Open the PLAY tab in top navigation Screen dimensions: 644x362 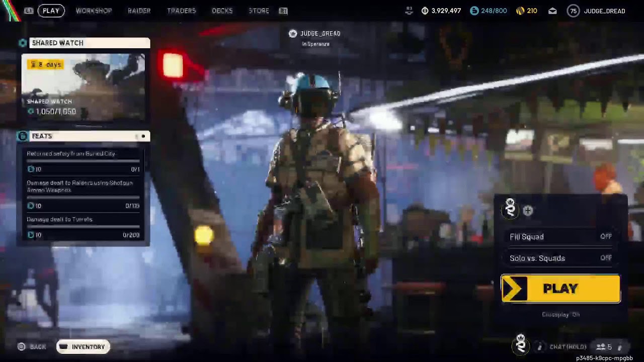point(51,11)
